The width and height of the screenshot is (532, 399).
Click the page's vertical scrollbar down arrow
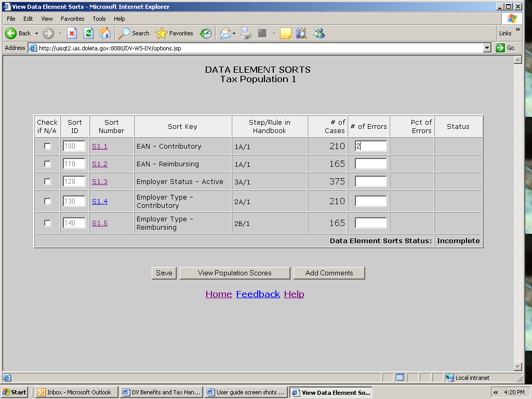(x=517, y=366)
